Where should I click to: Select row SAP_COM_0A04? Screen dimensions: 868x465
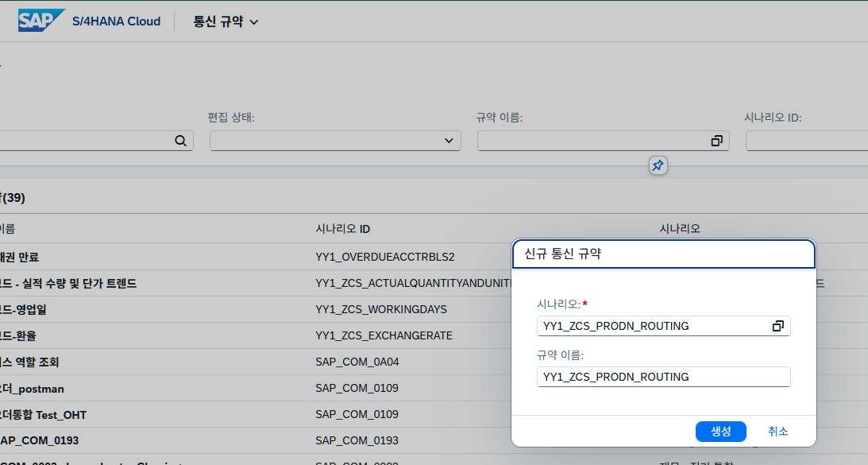coord(357,362)
